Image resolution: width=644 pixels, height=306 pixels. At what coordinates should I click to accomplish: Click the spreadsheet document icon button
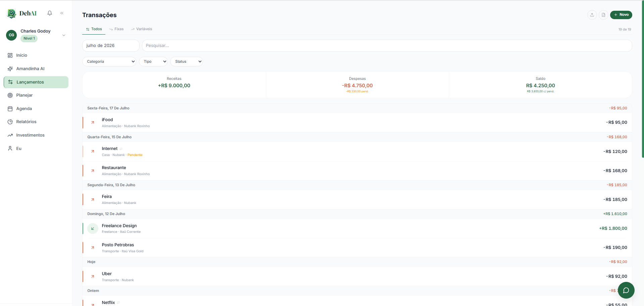(x=603, y=15)
